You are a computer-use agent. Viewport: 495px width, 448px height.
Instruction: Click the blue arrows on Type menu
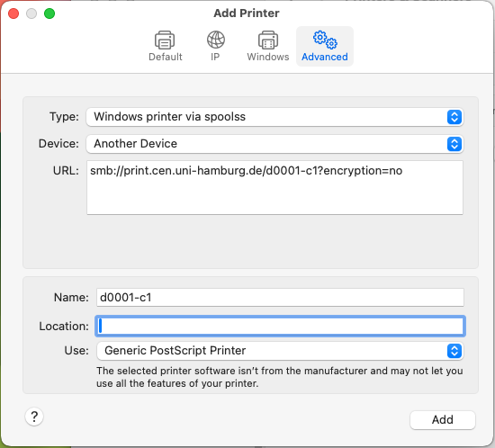point(454,117)
